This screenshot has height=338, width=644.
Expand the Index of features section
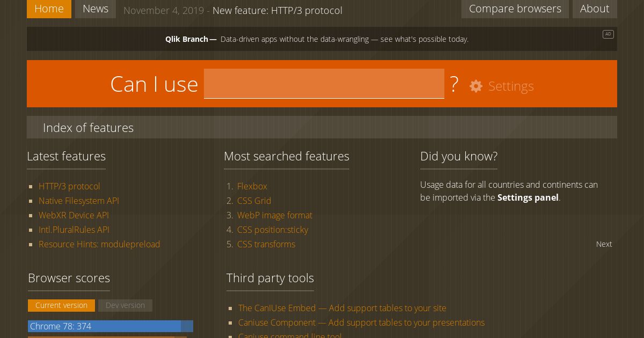[88, 128]
